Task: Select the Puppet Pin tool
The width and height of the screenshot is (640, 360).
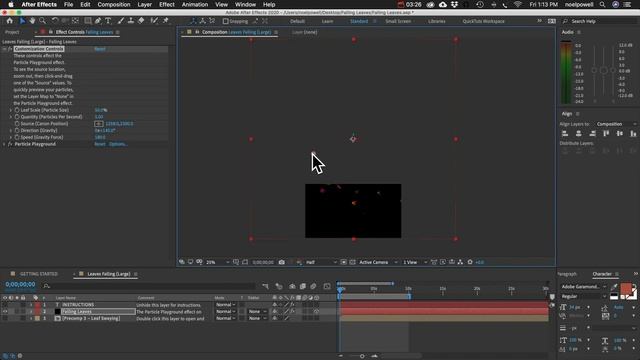Action: click(x=165, y=21)
